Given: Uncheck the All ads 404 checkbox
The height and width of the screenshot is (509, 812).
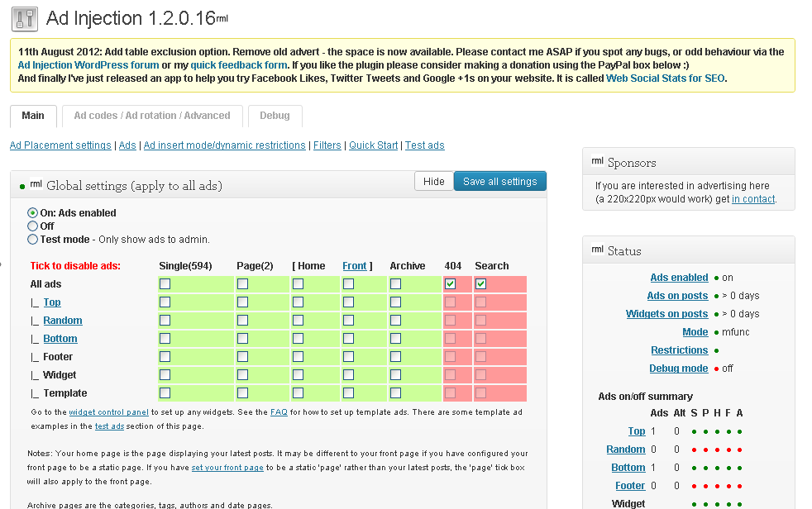Looking at the screenshot, I should click(x=451, y=283).
